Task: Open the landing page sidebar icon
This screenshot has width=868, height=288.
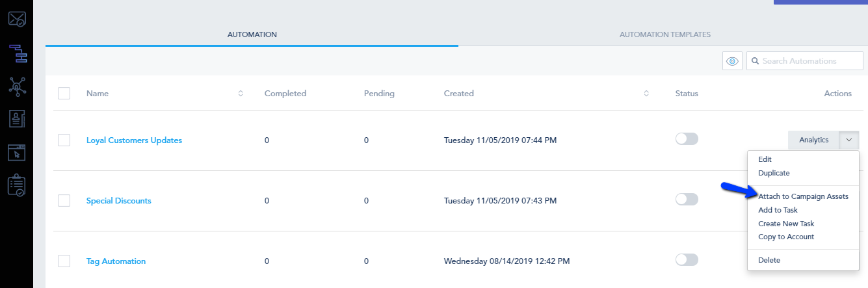Action: click(16, 153)
